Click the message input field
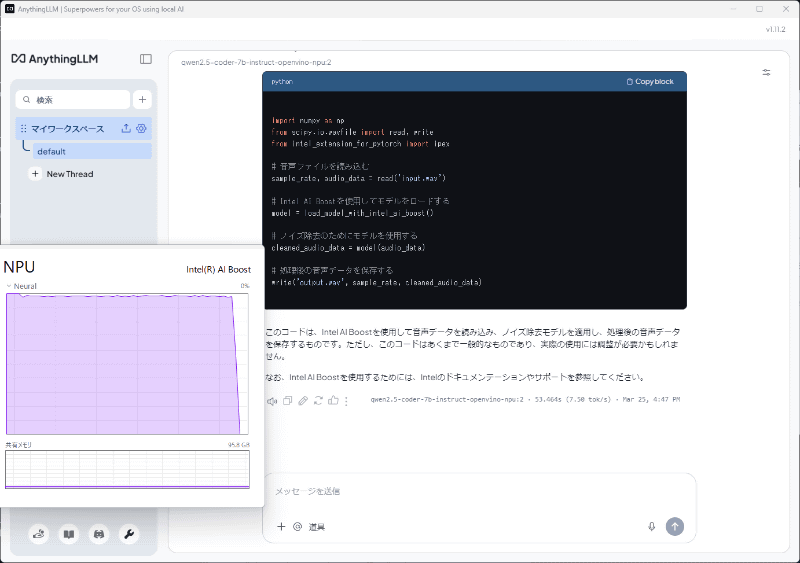Viewport: 800px width, 563px height. pyautogui.click(x=479, y=491)
